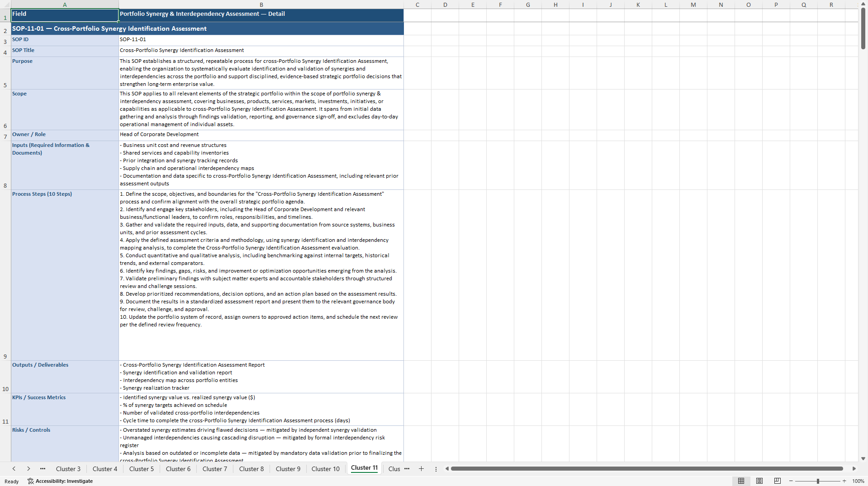
Task: Select column C header
Action: point(417,5)
